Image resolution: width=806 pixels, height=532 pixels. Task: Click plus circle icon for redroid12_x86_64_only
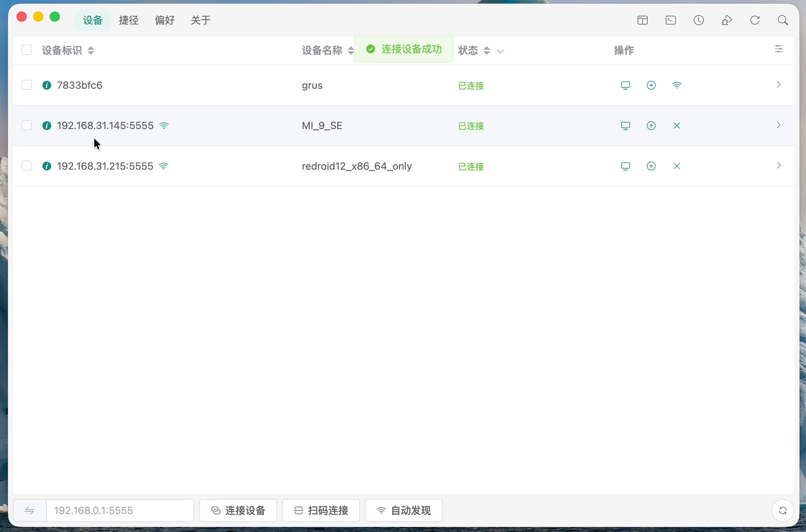[651, 166]
